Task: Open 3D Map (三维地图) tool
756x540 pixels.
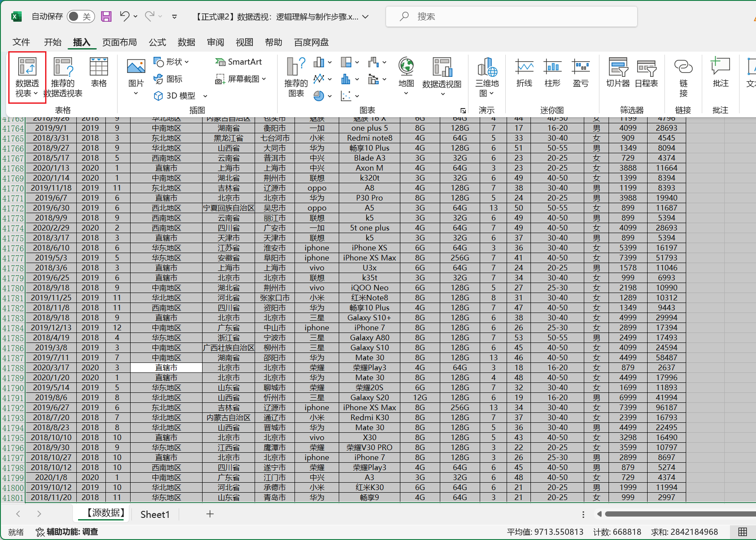Action: 487,77
